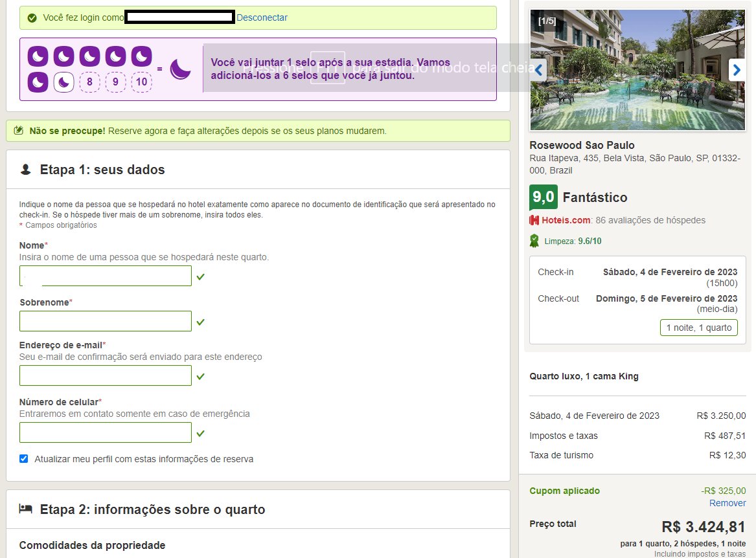Screen dimensions: 756x558
Task: Click the bed icon beside Etapa 2 heading
Action: [25, 508]
